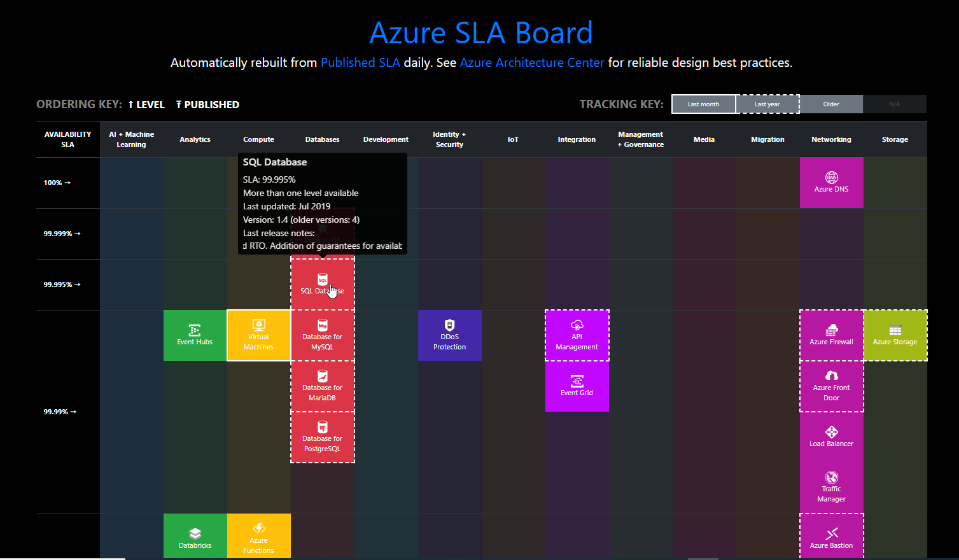The height and width of the screenshot is (560, 959).
Task: Click the Azure Bastion tile
Action: (x=831, y=536)
